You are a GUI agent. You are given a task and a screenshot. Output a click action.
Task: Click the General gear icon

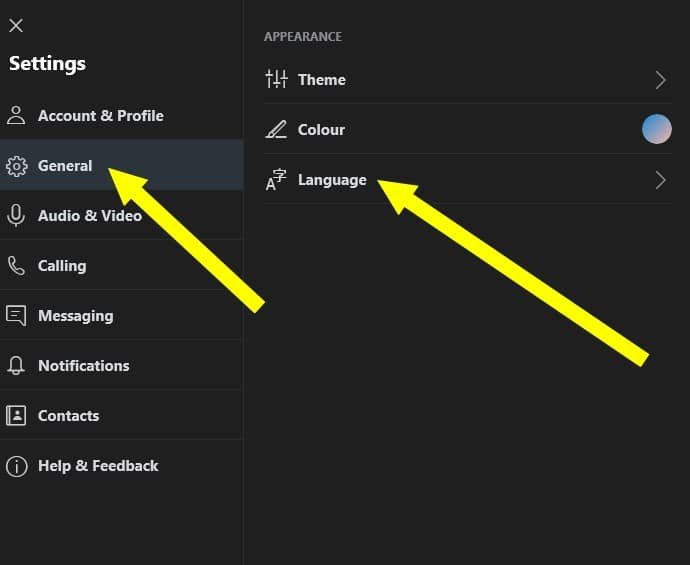point(17,166)
